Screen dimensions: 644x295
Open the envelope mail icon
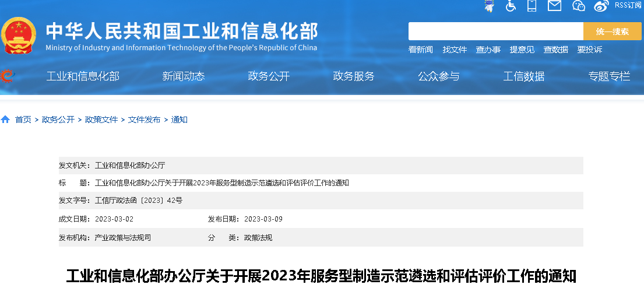coord(554,6)
